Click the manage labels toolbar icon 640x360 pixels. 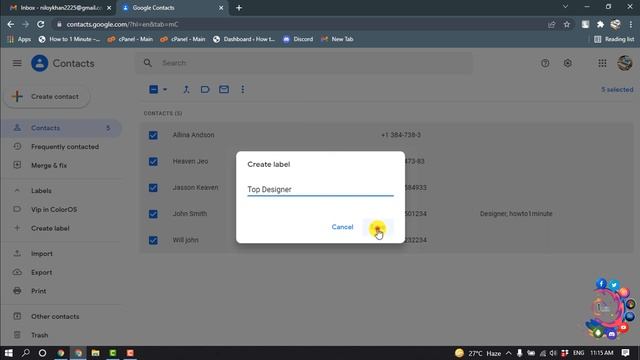click(x=205, y=89)
